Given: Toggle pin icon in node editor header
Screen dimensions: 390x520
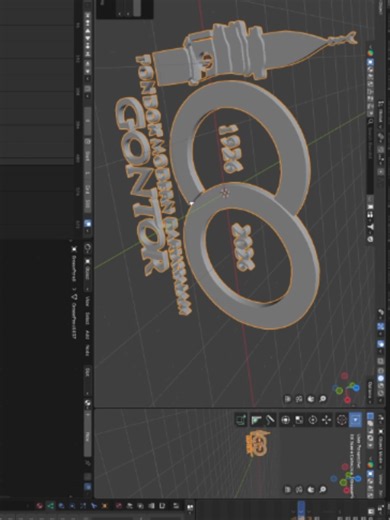Looking at the screenshot, I should [88, 463].
